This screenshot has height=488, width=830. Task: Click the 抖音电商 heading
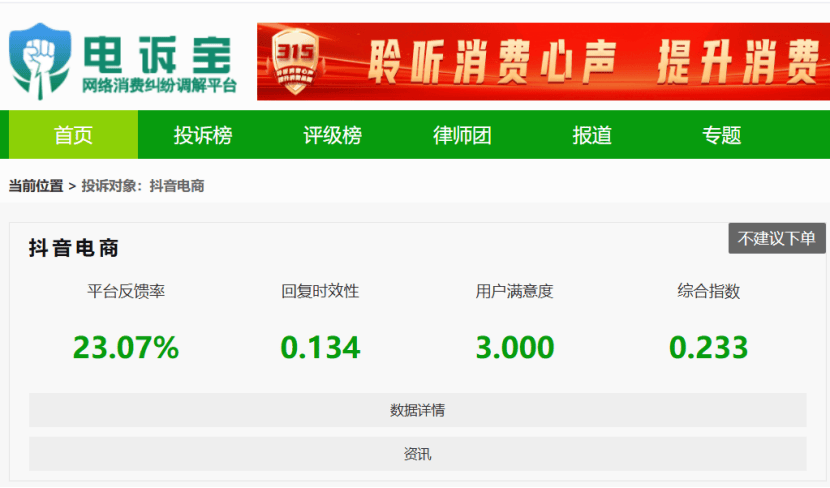(x=74, y=248)
